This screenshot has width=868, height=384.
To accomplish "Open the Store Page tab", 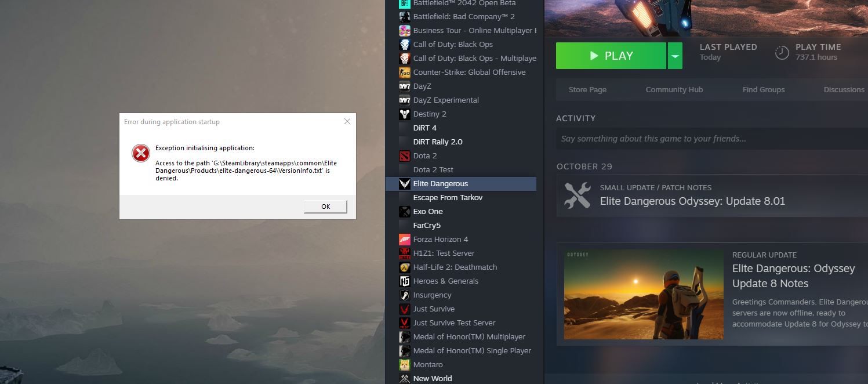I will pos(587,89).
